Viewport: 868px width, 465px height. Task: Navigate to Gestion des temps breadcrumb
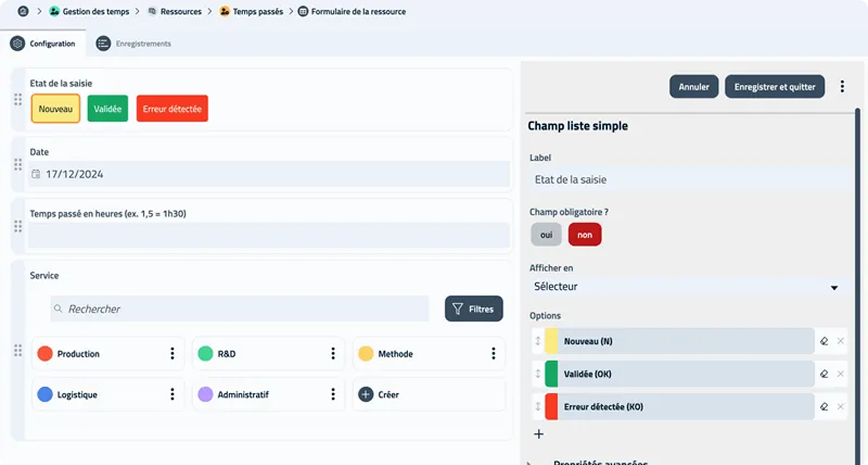pyautogui.click(x=89, y=11)
